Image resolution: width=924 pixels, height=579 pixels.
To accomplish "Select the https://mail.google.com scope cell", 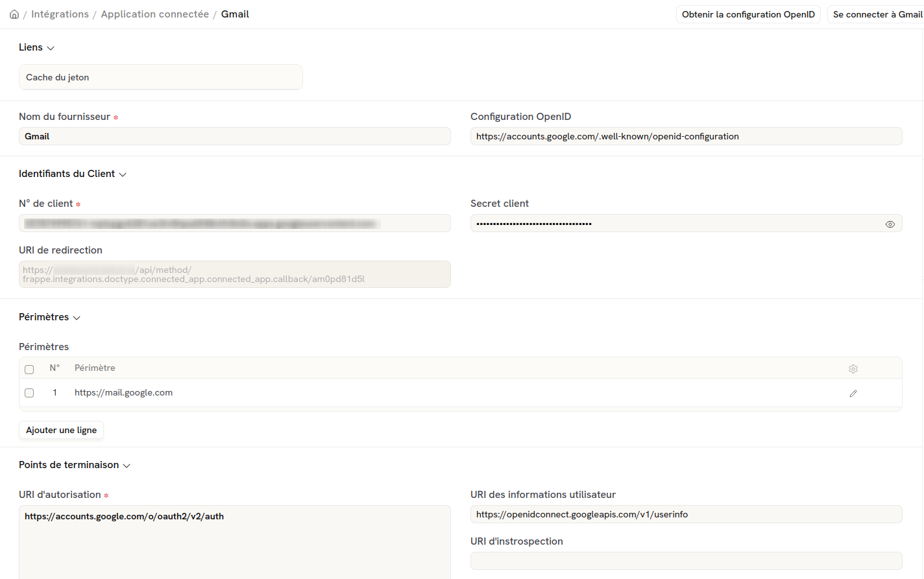I will [x=123, y=393].
